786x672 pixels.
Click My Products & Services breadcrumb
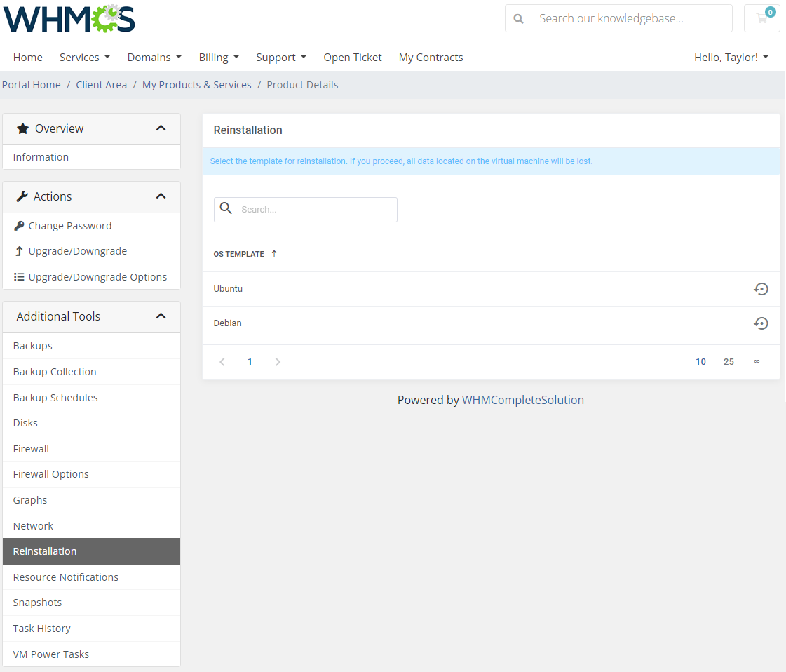[x=196, y=85]
